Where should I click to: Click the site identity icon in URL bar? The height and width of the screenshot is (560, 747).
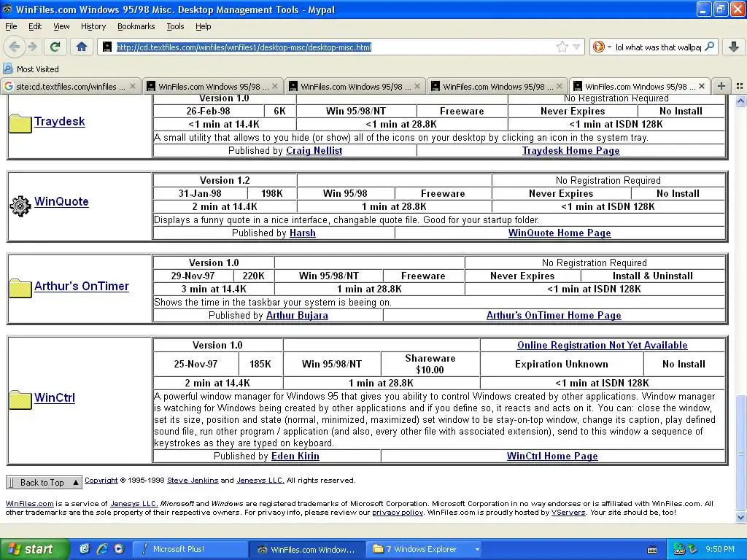click(107, 47)
